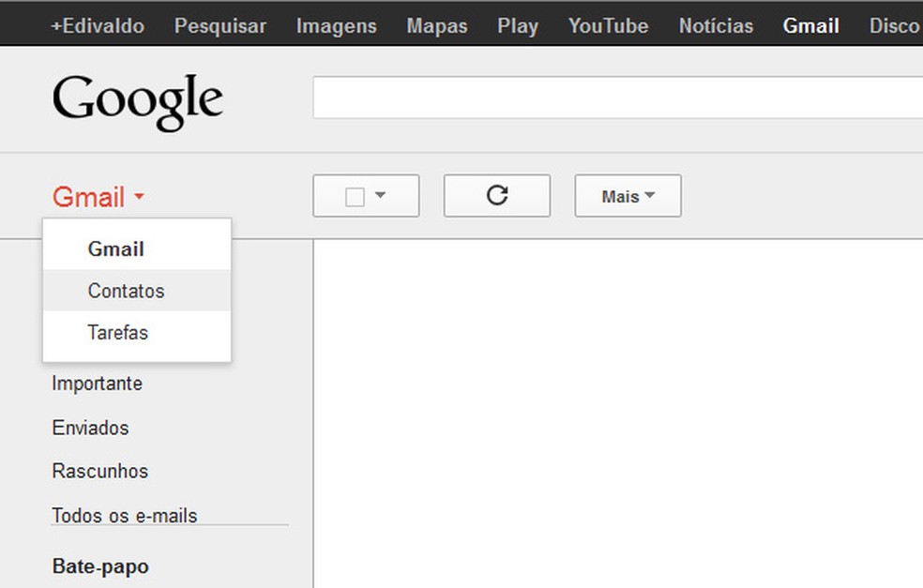Screen dimensions: 923x588
Task: Open the Google logo homepage
Action: coord(138,101)
